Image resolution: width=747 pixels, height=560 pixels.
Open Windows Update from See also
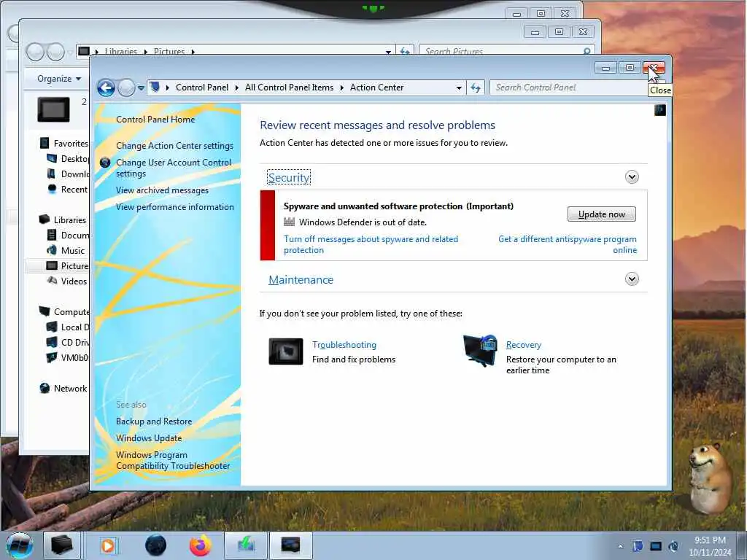[149, 438]
